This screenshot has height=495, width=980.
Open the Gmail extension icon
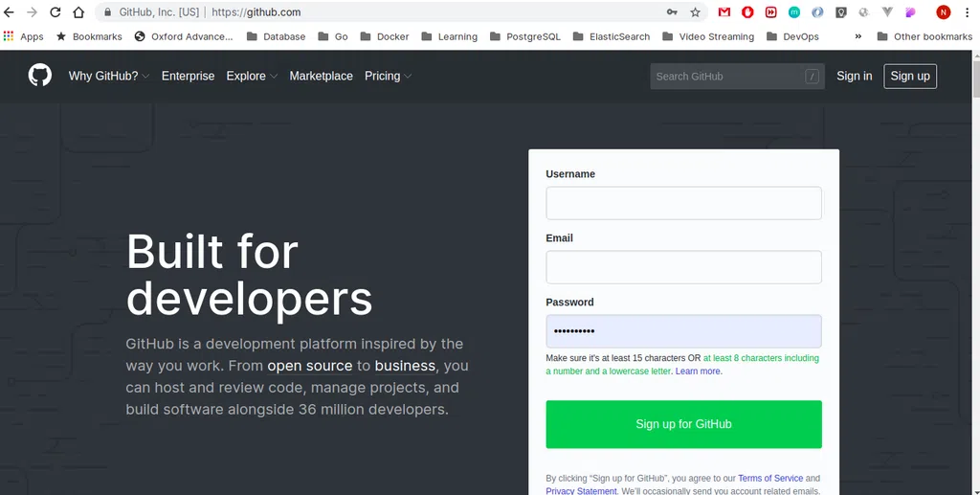pos(724,11)
